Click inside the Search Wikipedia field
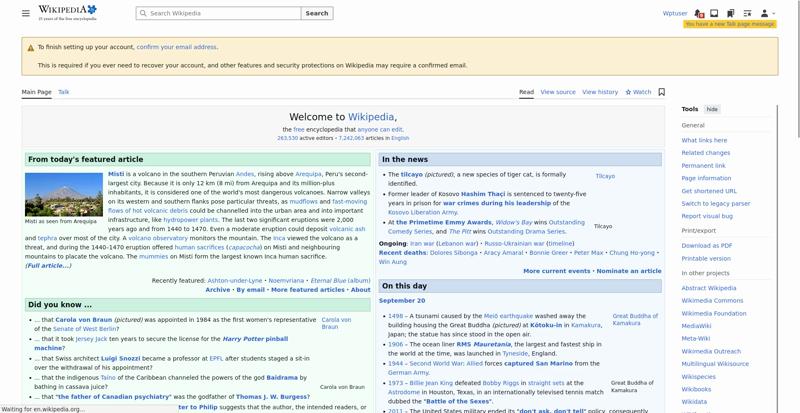 218,13
